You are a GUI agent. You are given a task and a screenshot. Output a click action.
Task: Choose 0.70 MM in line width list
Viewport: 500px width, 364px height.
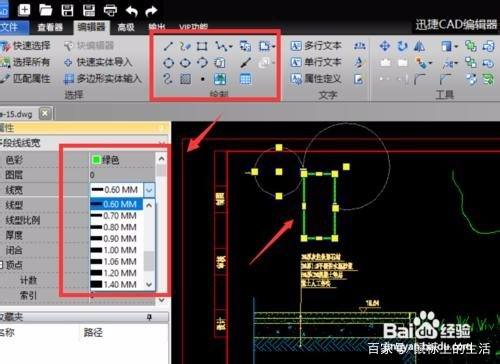116,216
